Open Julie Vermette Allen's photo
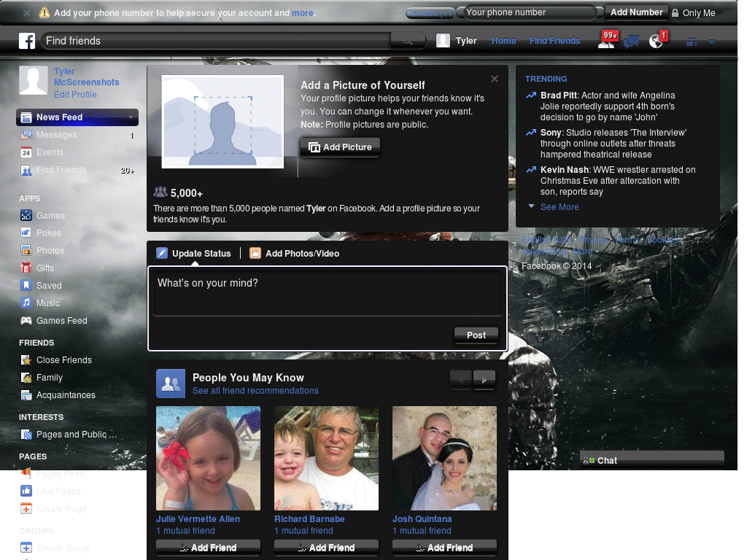Image resolution: width=747 pixels, height=560 pixels. point(208,458)
